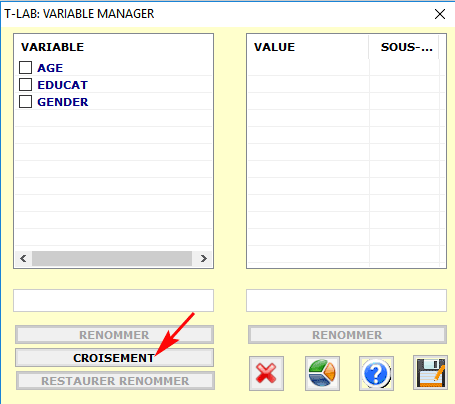This screenshot has width=455, height=404.
Task: Click the RESTAURER RENOMMER button
Action: pyautogui.click(x=115, y=381)
